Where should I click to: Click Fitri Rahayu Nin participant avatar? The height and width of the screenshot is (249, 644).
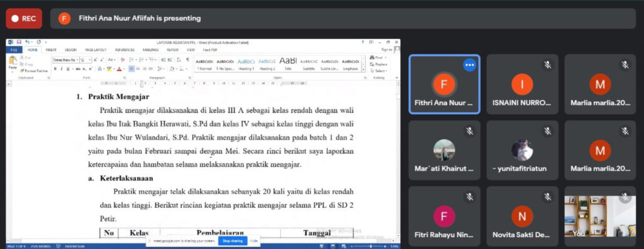[444, 216]
